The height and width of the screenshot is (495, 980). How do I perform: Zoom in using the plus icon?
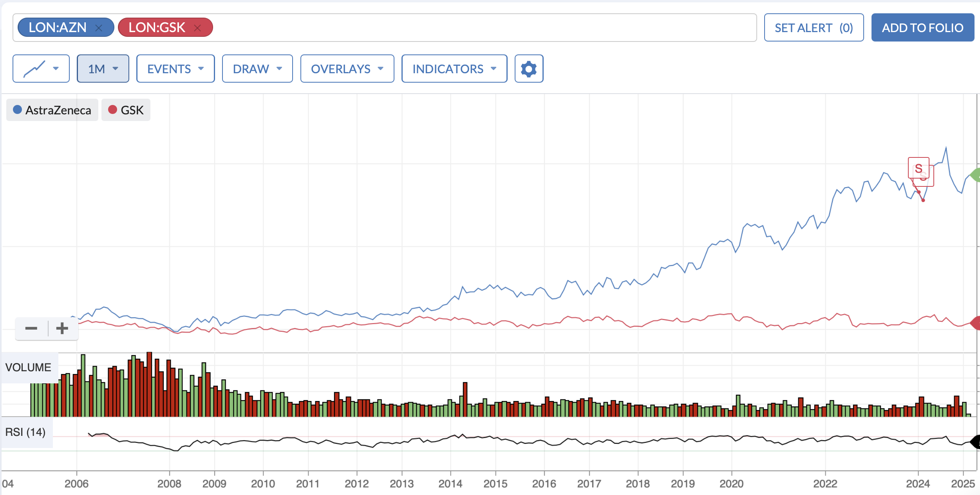click(62, 328)
